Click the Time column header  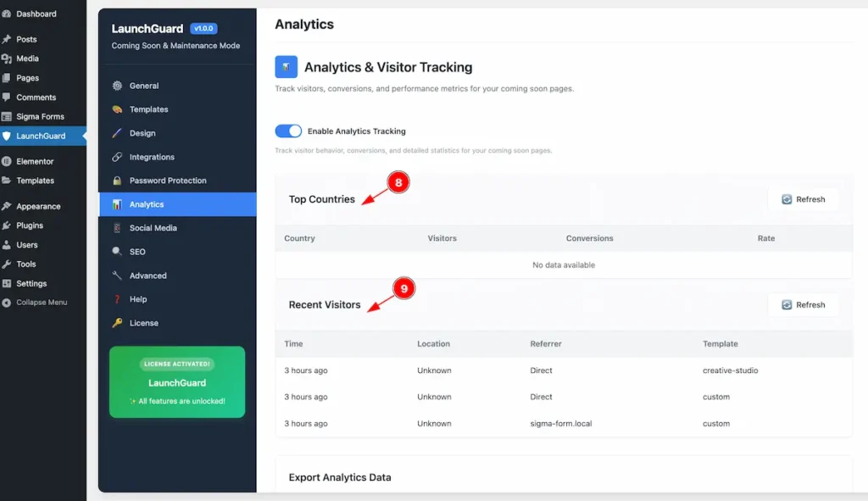pyautogui.click(x=293, y=344)
